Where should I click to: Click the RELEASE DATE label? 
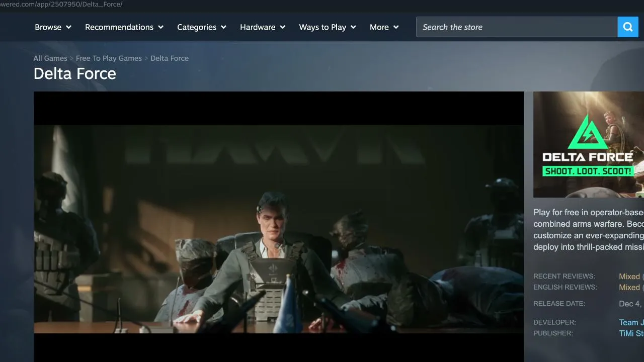pos(559,304)
